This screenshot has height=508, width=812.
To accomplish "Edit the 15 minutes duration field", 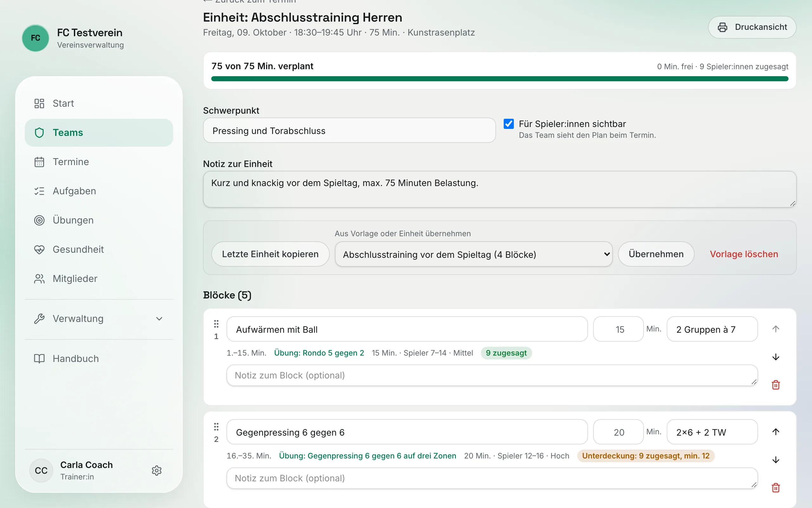I will [619, 329].
